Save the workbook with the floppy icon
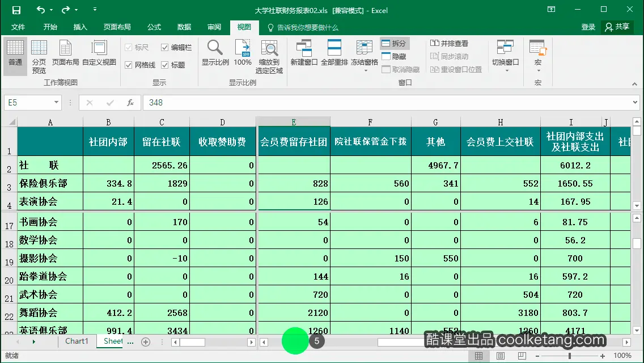 pos(16,10)
